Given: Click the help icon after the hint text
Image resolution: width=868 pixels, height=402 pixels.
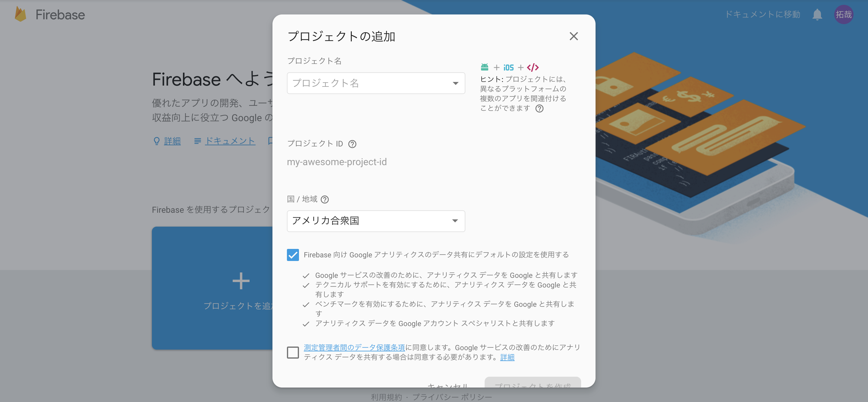Looking at the screenshot, I should (540, 108).
